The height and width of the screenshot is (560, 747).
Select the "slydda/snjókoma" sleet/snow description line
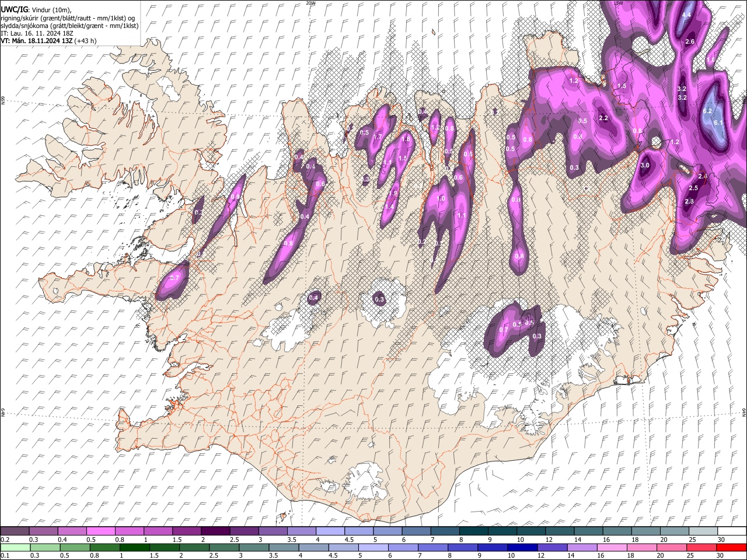(x=69, y=26)
